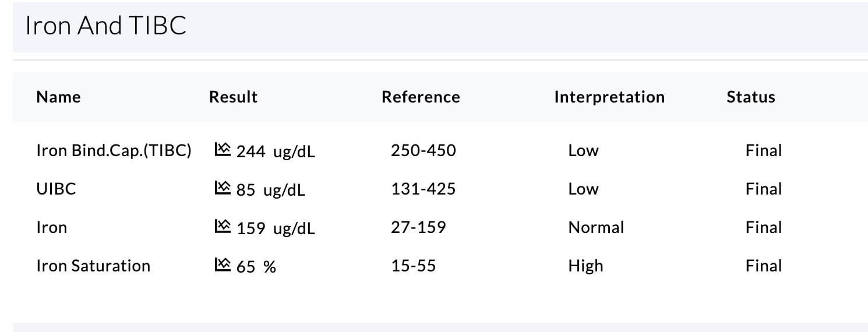Click the 244 ug/dL result value
The width and height of the screenshot is (868, 332).
pos(276,152)
